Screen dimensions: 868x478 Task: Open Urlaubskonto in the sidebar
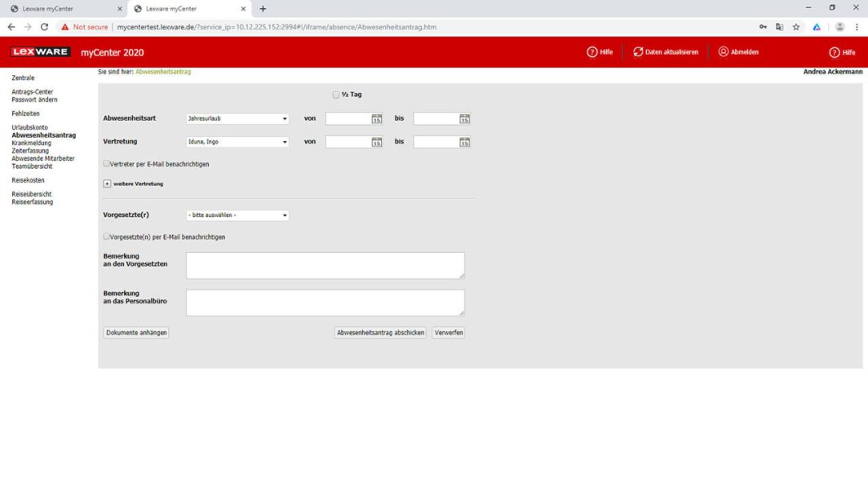pos(30,127)
